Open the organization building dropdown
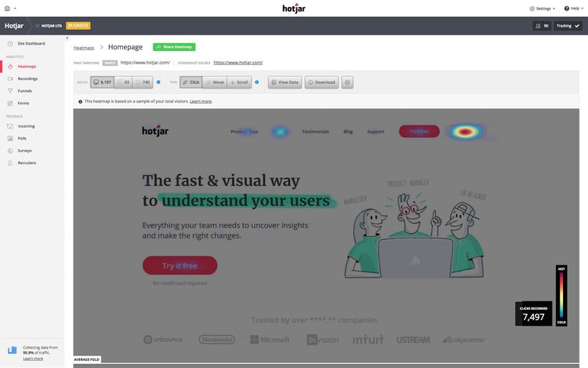The image size is (588, 368). 10,9
